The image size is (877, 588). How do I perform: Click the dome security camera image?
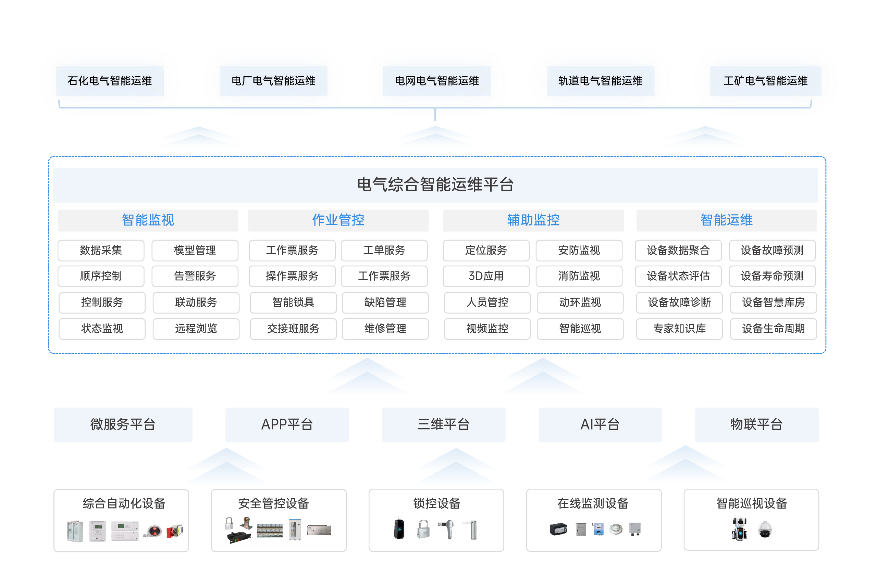765,529
